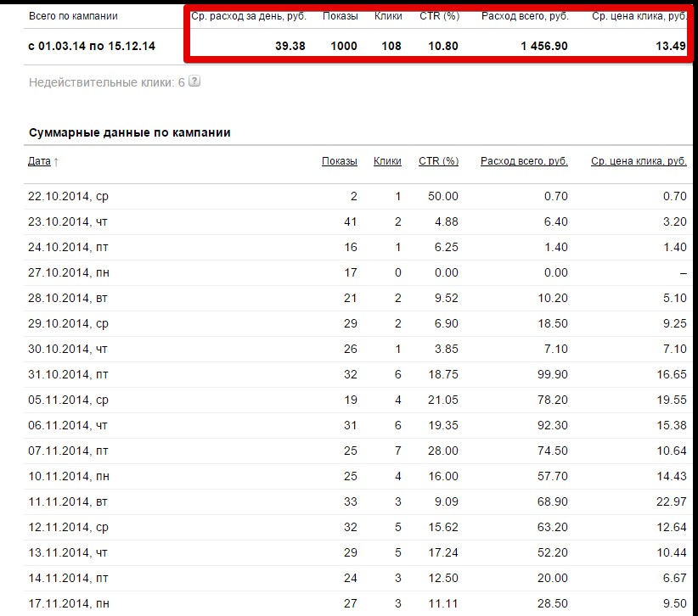698x616 pixels.
Task: Sort by Ср. цена клика, руб. header
Action: (x=639, y=161)
